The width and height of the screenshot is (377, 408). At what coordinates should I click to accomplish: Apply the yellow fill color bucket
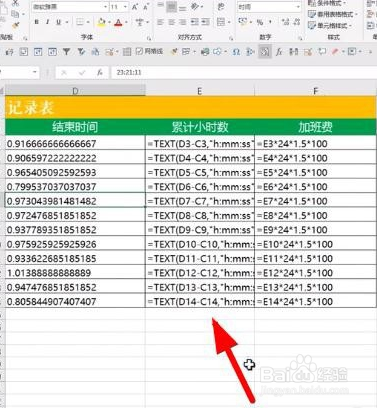(101, 22)
